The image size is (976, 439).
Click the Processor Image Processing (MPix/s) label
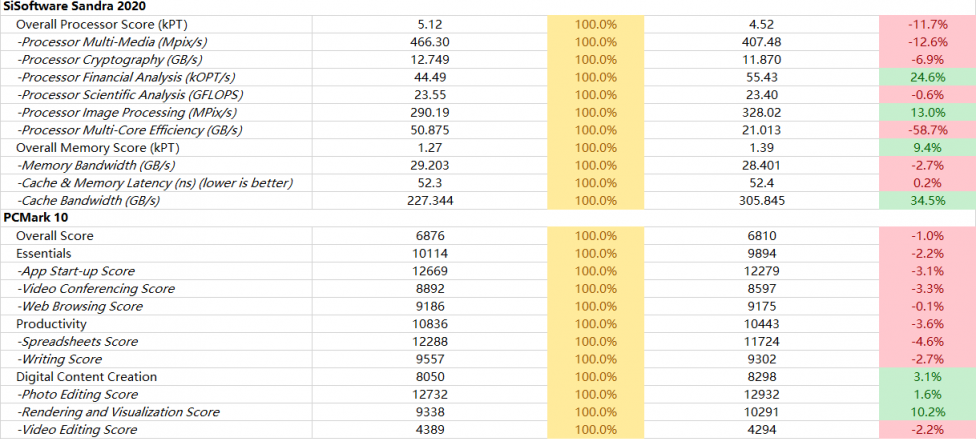tap(127, 113)
